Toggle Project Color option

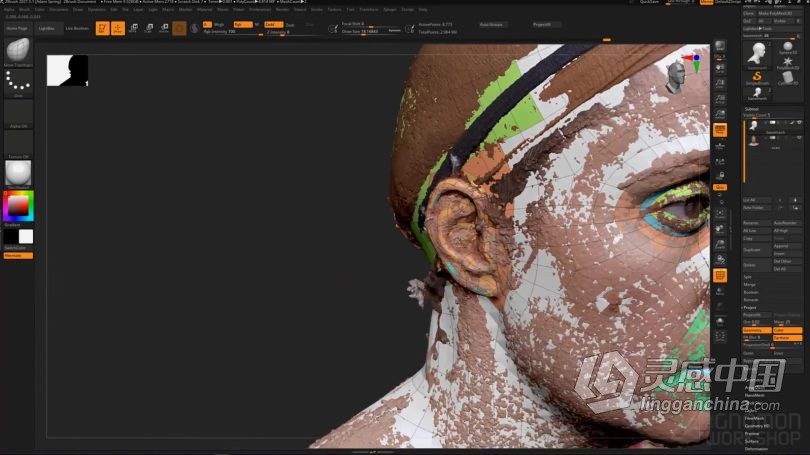787,330
